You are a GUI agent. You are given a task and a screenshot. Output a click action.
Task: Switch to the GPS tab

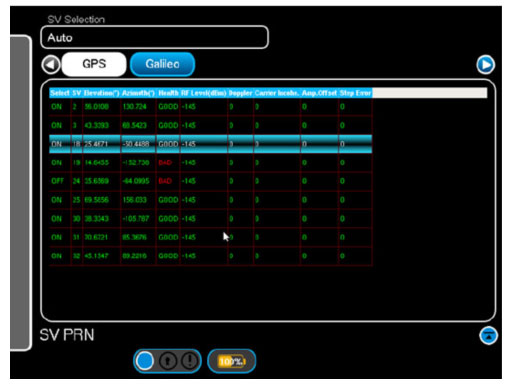click(94, 64)
